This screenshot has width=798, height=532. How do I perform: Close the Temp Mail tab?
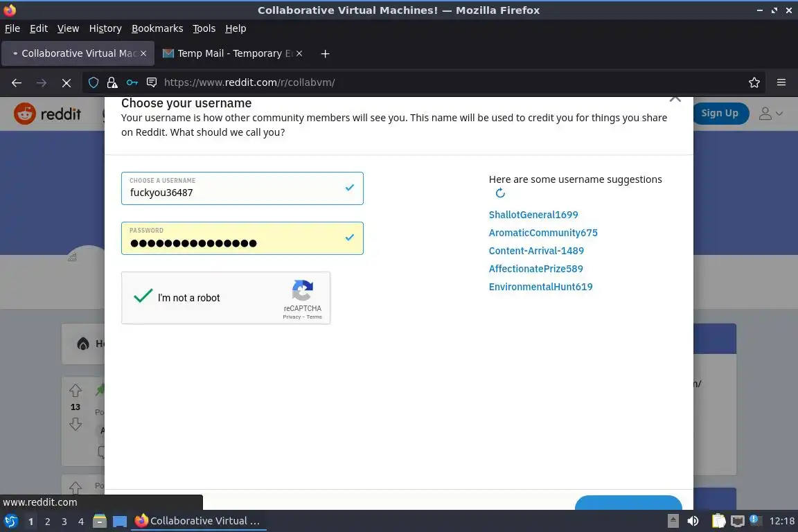(x=299, y=53)
